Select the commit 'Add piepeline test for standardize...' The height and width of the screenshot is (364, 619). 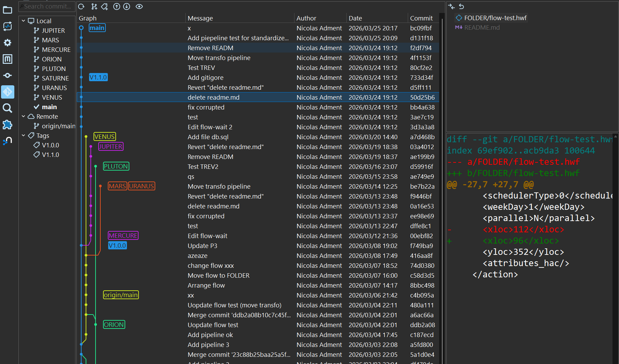[x=258, y=38]
